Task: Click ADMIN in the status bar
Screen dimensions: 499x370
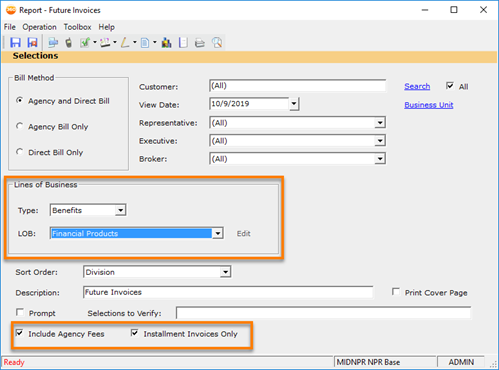Action: point(461,362)
